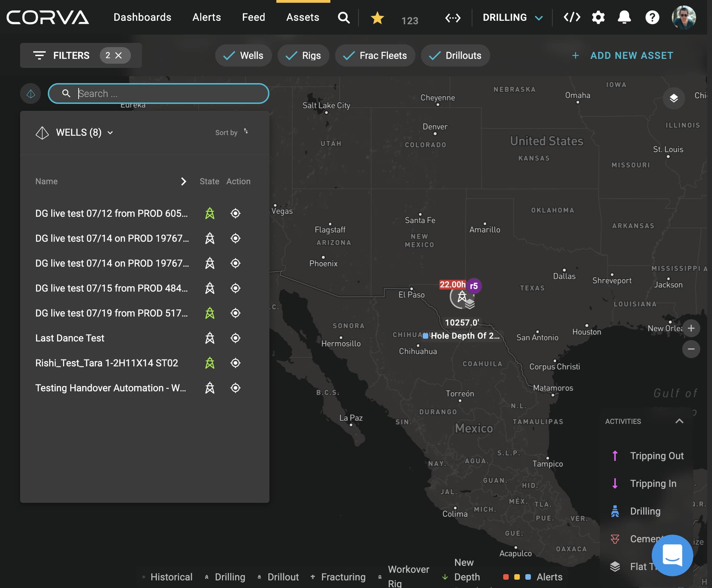Open the search magnifier in top nav

344,17
